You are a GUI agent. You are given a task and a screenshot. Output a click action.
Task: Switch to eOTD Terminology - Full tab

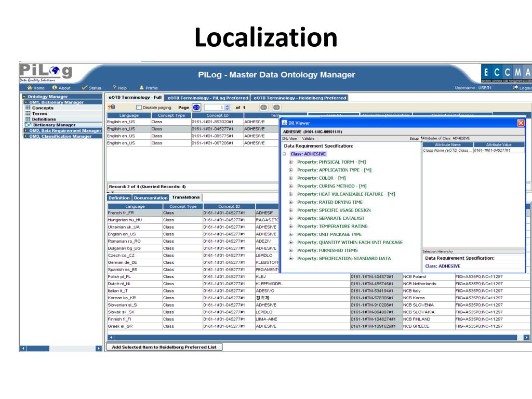pos(135,97)
